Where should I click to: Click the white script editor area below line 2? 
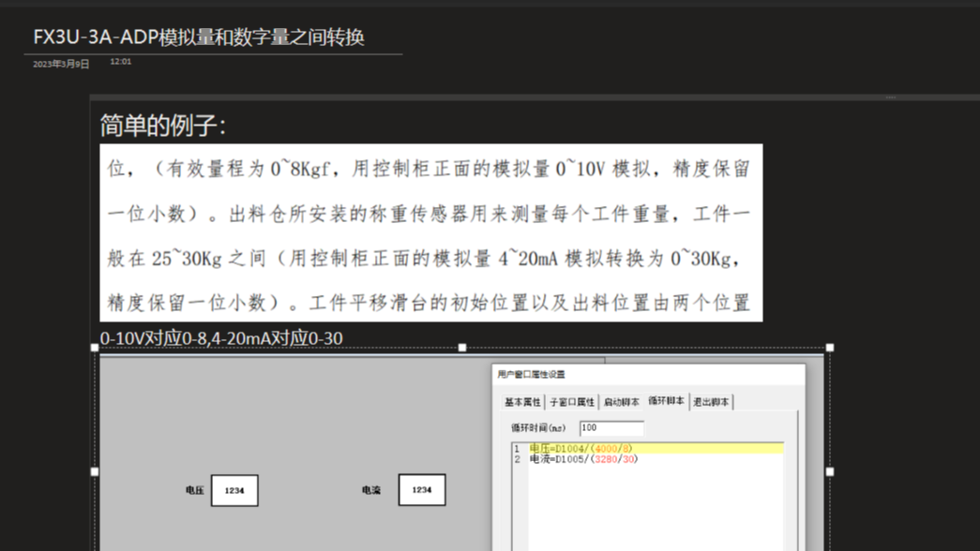point(619,497)
